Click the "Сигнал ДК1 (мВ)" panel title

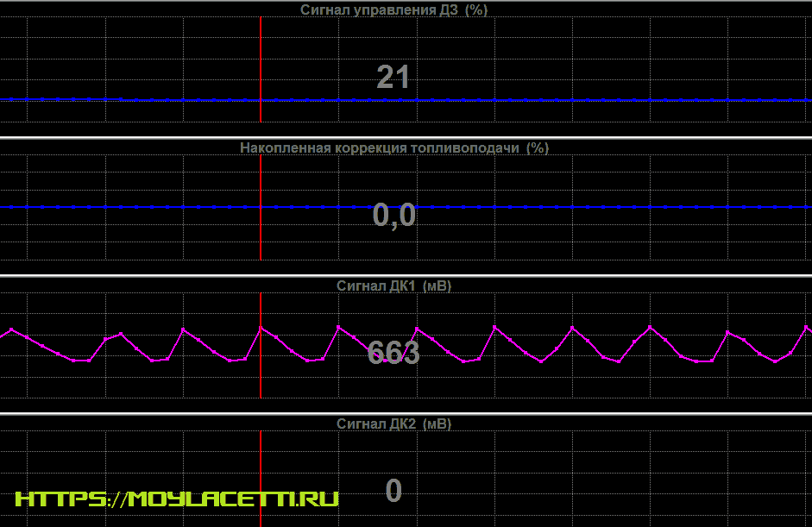[393, 285]
